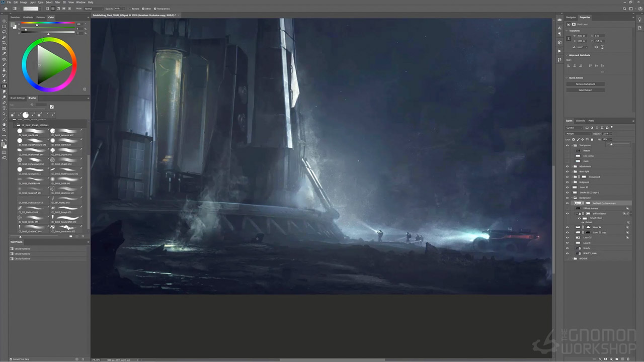Toggle the Reverse checkbox
Viewport: 644px width, 362px height.
point(130,9)
